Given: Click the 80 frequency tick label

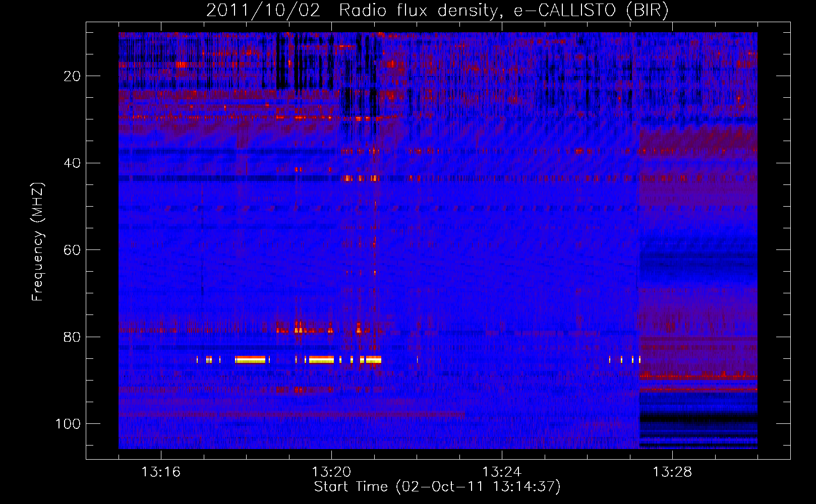Looking at the screenshot, I should [x=72, y=337].
